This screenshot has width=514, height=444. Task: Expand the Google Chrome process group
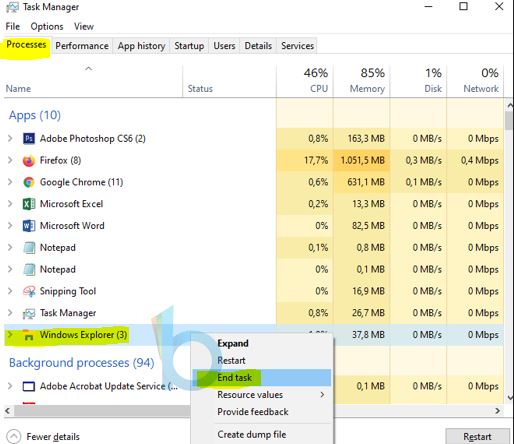click(x=10, y=182)
